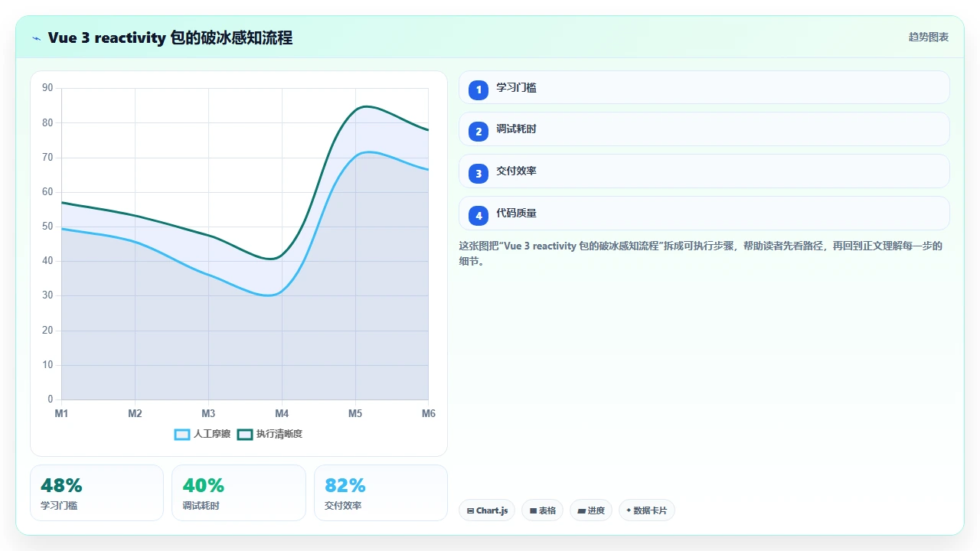Click the number 4 step badge

click(x=479, y=216)
